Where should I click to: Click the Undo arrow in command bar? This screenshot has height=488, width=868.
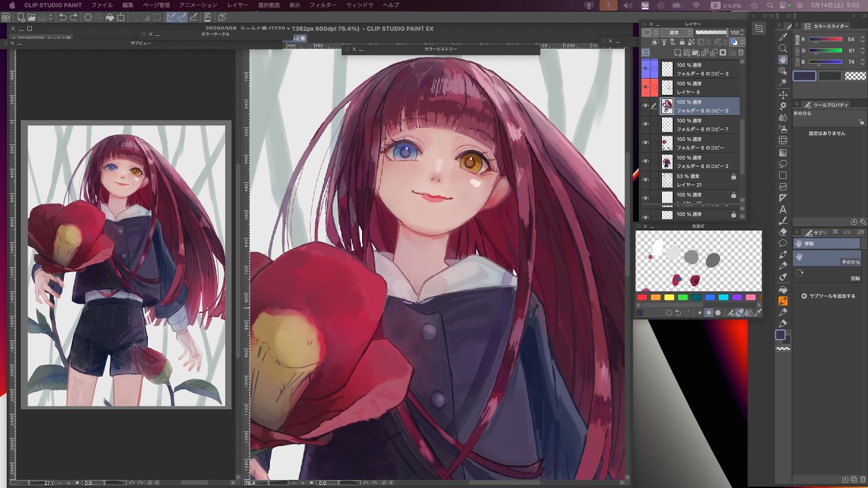(x=63, y=17)
